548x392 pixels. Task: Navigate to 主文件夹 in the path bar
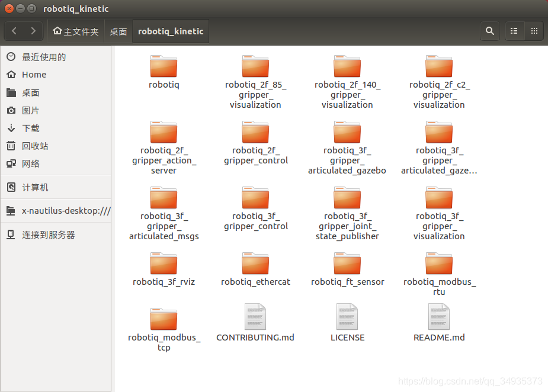(x=76, y=31)
